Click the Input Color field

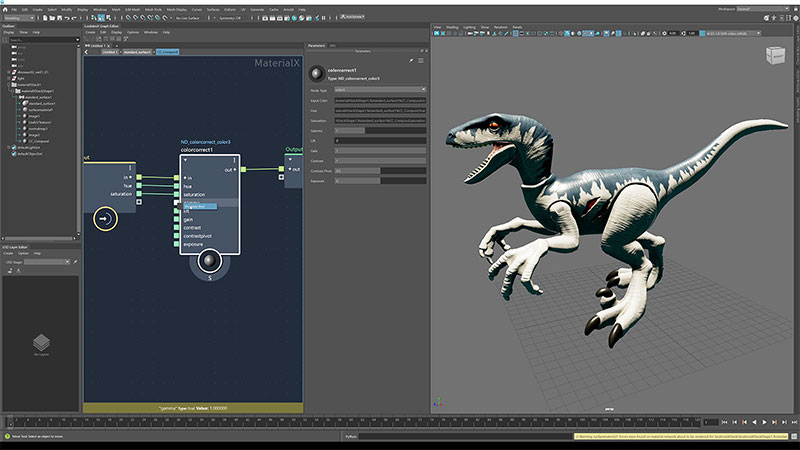380,101
